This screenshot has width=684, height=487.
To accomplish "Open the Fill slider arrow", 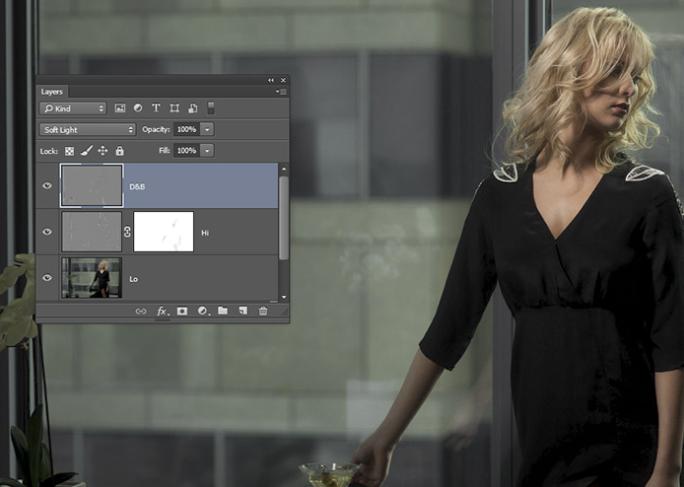I will point(207,151).
